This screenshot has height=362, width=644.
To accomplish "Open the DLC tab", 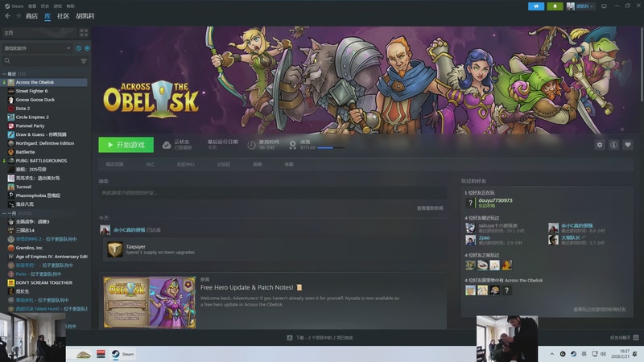I will [x=150, y=164].
